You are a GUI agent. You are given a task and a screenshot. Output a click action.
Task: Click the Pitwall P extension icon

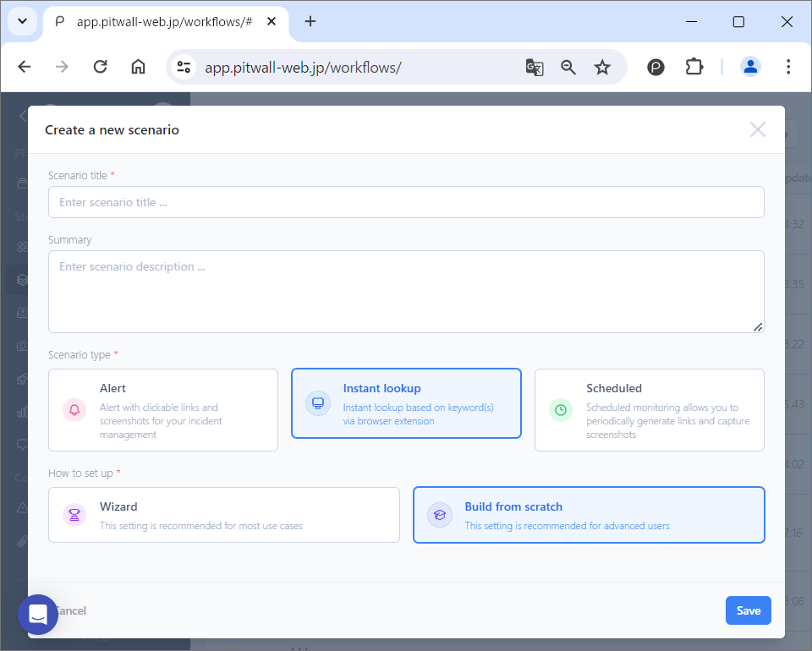(x=656, y=67)
